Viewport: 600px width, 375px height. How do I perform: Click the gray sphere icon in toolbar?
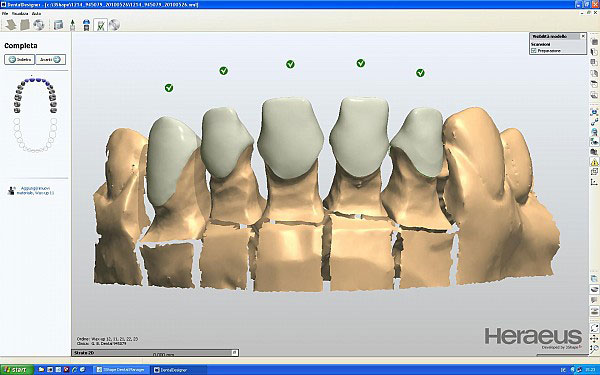tap(114, 25)
